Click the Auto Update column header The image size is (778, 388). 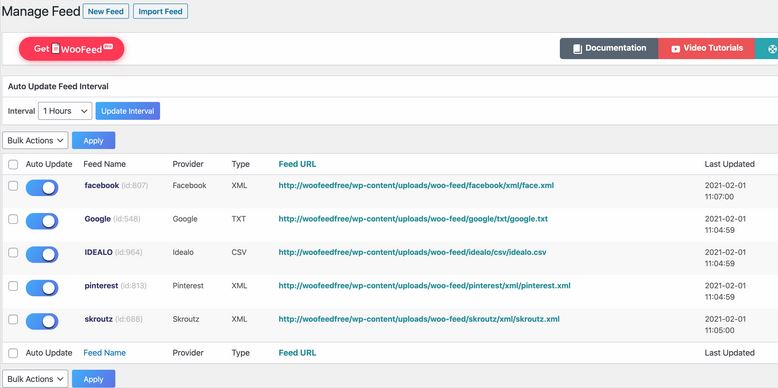coord(49,164)
